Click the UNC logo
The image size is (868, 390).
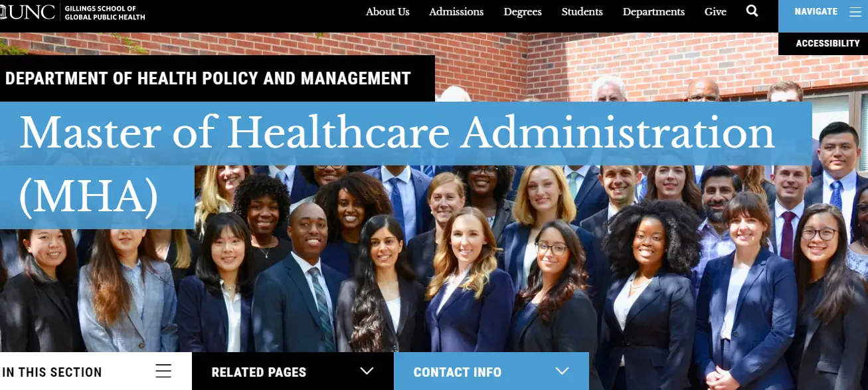28,12
